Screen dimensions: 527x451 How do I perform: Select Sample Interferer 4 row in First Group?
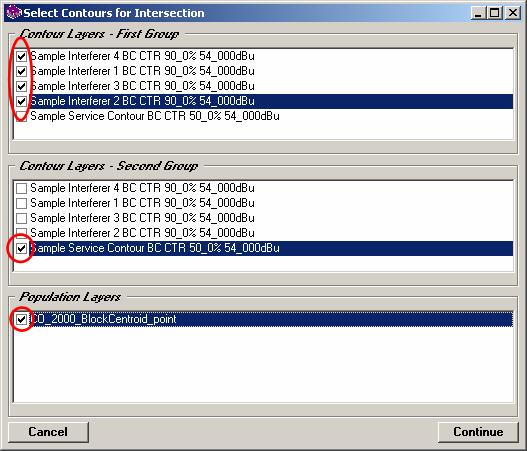264,56
